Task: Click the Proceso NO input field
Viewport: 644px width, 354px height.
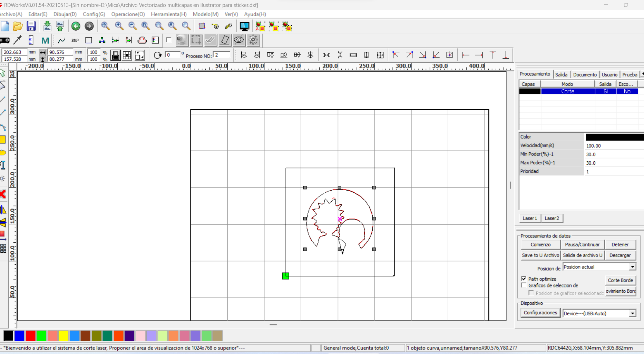Action: [221, 55]
